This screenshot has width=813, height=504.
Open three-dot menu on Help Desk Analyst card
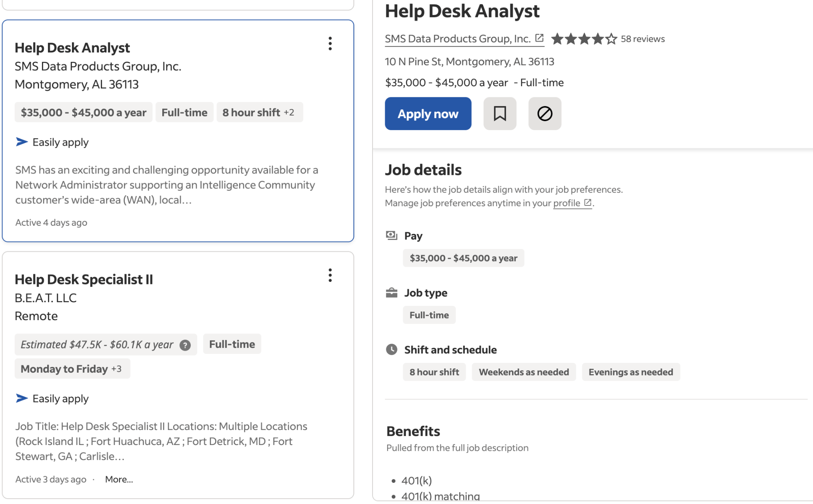click(x=330, y=44)
